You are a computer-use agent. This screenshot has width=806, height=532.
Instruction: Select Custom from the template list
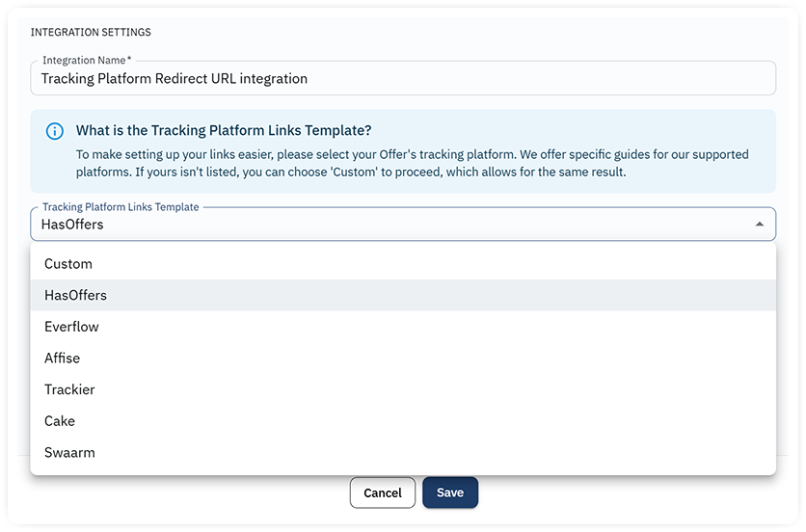403,264
